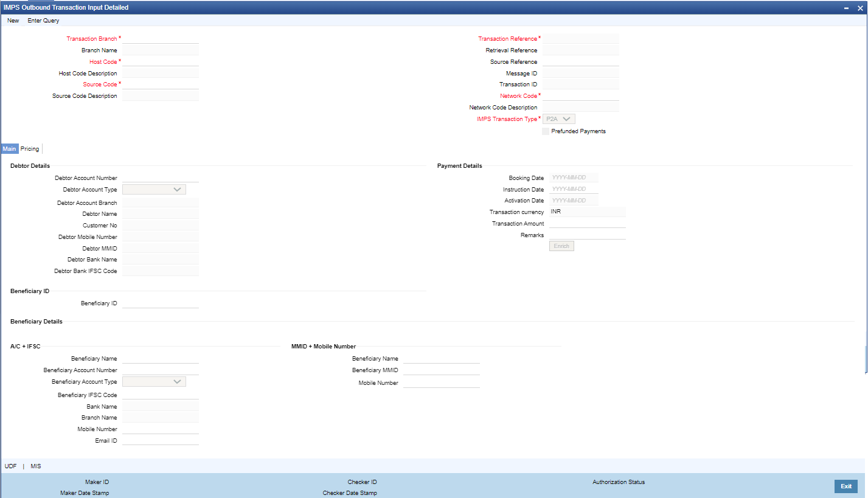Image resolution: width=868 pixels, height=498 pixels.
Task: Click the Email ID input field
Action: [161, 440]
